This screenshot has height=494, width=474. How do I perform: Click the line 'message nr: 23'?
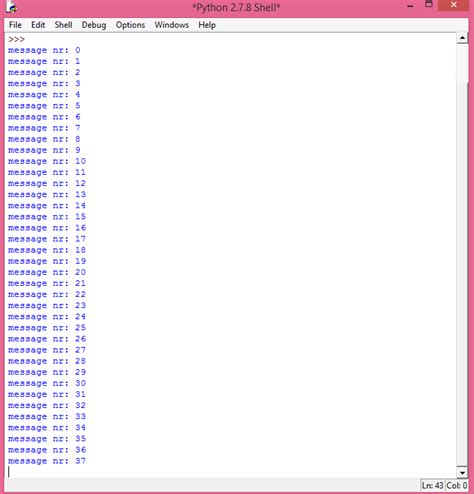tap(47, 306)
